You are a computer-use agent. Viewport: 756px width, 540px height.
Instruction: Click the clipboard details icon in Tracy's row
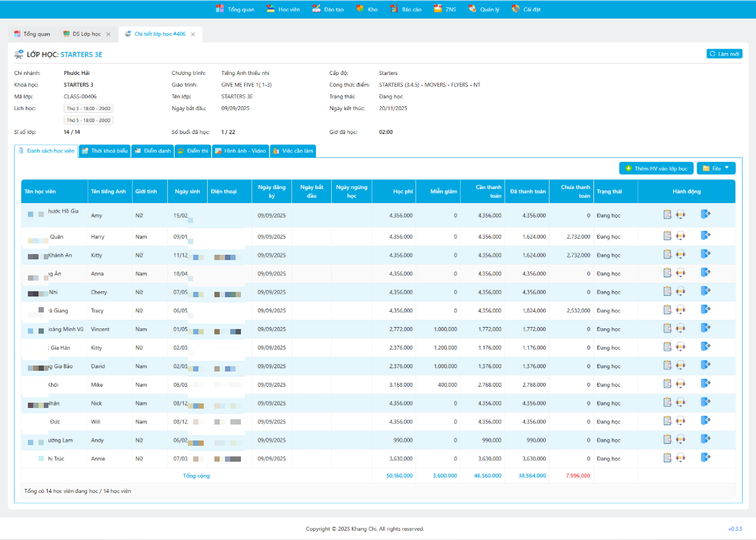pos(668,310)
